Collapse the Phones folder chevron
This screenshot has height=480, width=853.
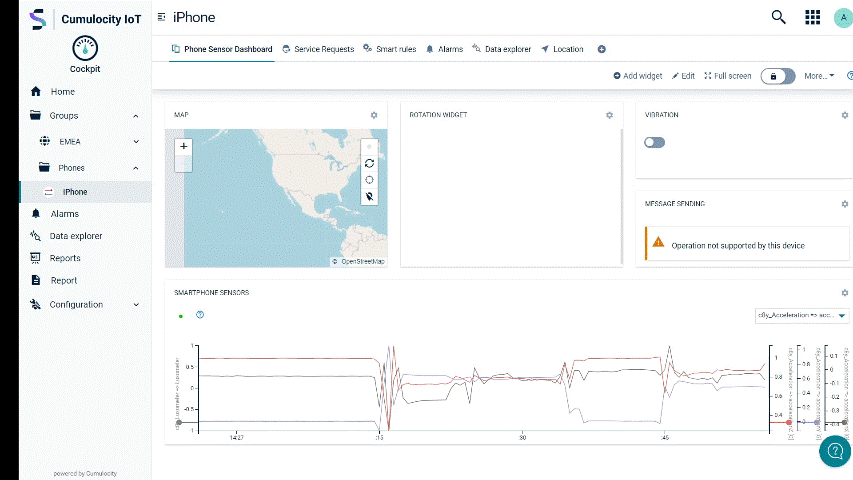[136, 168]
